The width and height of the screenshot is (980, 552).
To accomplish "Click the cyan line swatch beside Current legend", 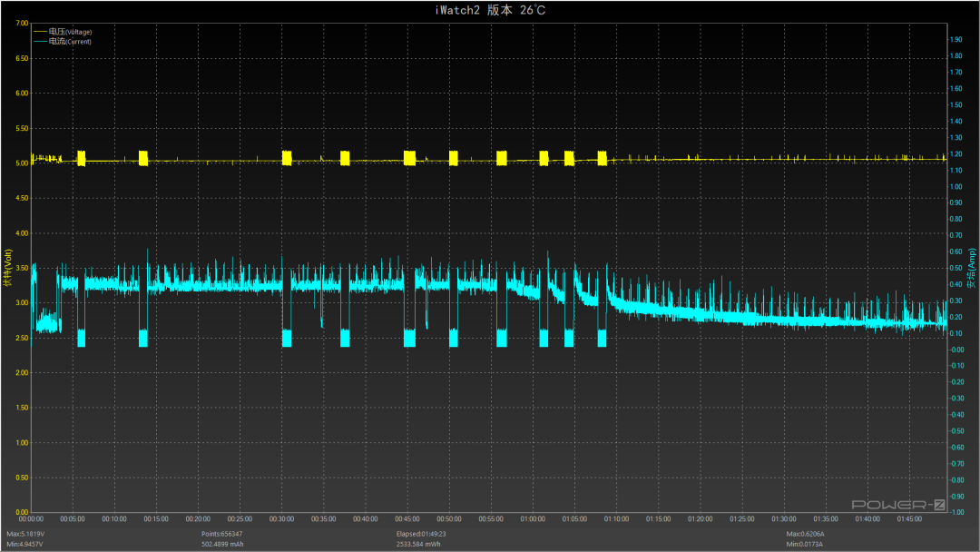I will click(x=41, y=41).
